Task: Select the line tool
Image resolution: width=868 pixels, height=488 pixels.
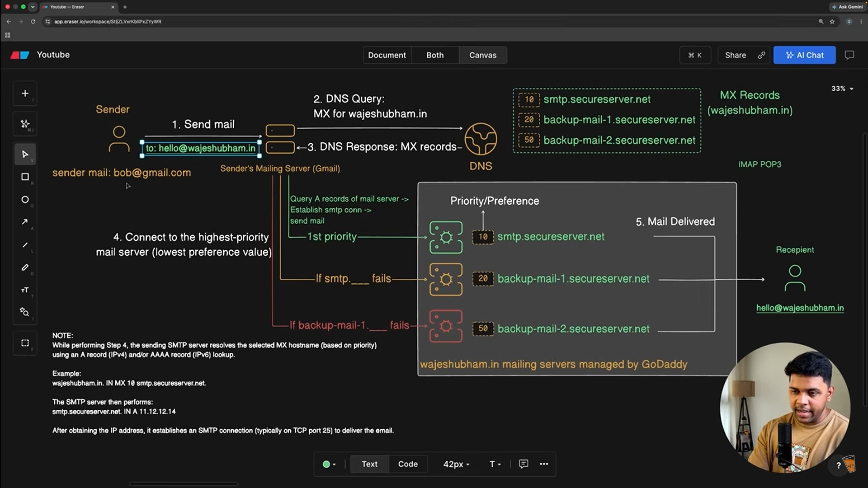Action: click(x=25, y=245)
